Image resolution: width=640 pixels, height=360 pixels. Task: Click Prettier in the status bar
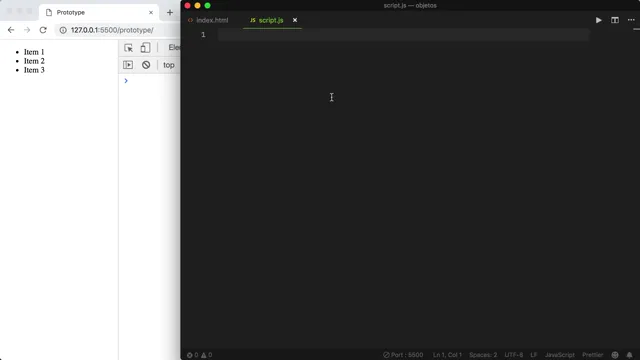point(593,355)
